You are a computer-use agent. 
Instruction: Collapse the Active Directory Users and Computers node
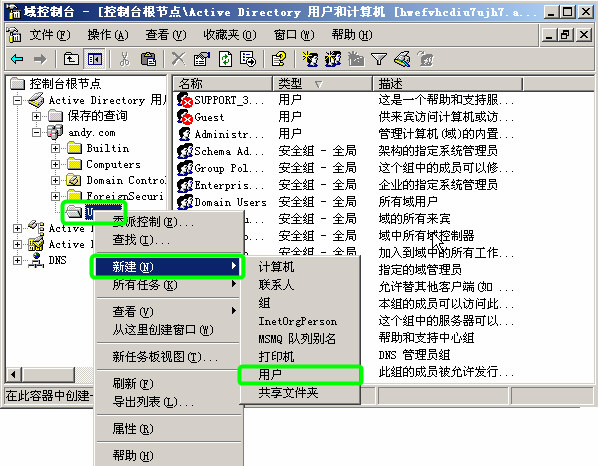(x=17, y=101)
